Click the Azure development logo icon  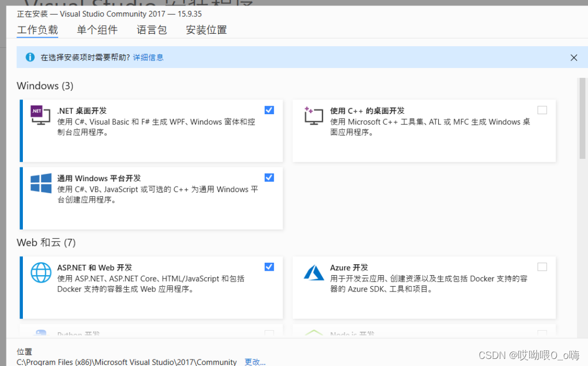(x=314, y=272)
